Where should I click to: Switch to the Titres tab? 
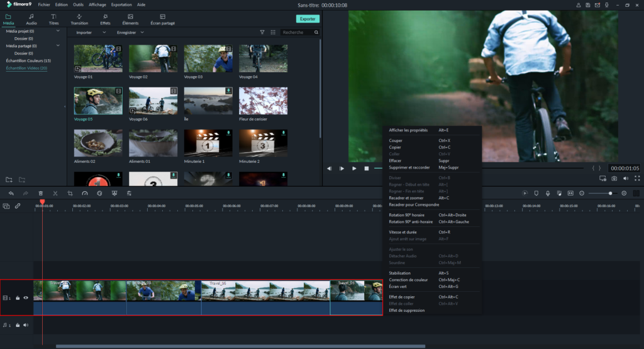54,19
